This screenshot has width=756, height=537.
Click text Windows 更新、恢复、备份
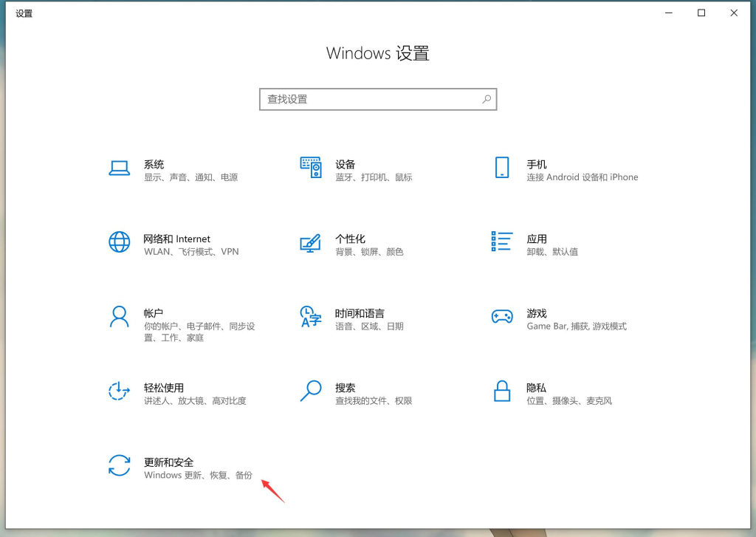(198, 475)
